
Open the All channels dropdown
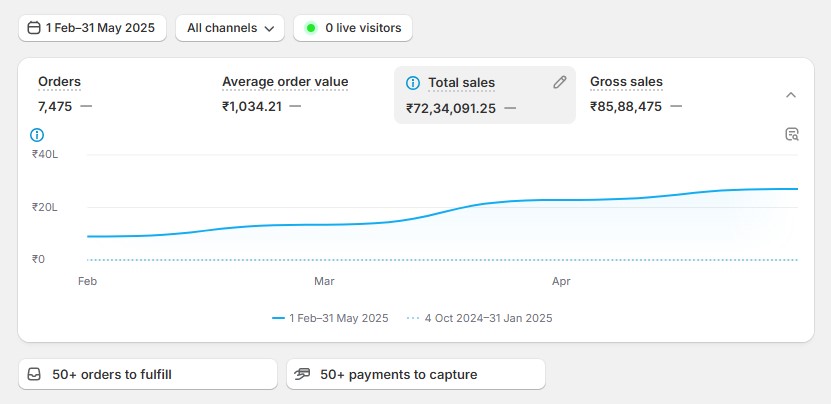[x=229, y=28]
